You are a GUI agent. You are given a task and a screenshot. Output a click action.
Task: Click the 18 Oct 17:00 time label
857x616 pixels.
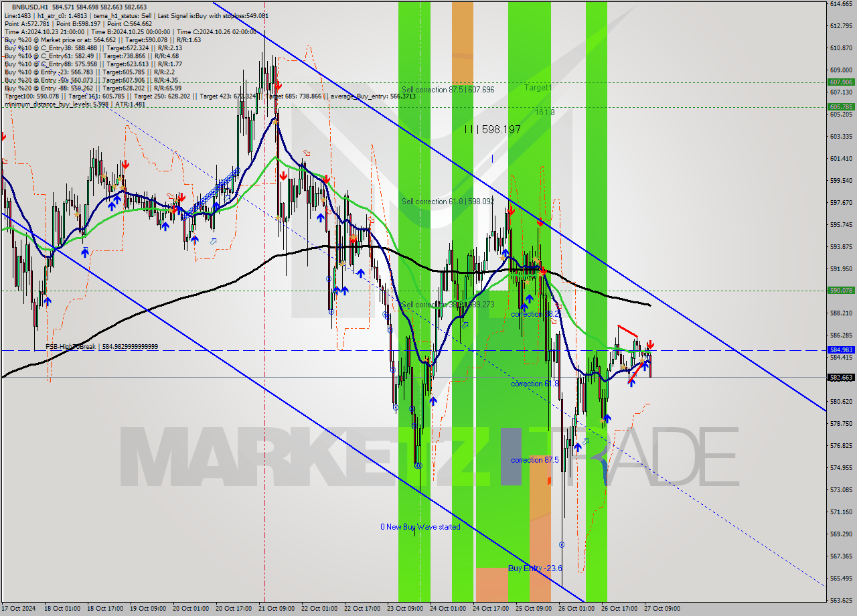(104, 609)
